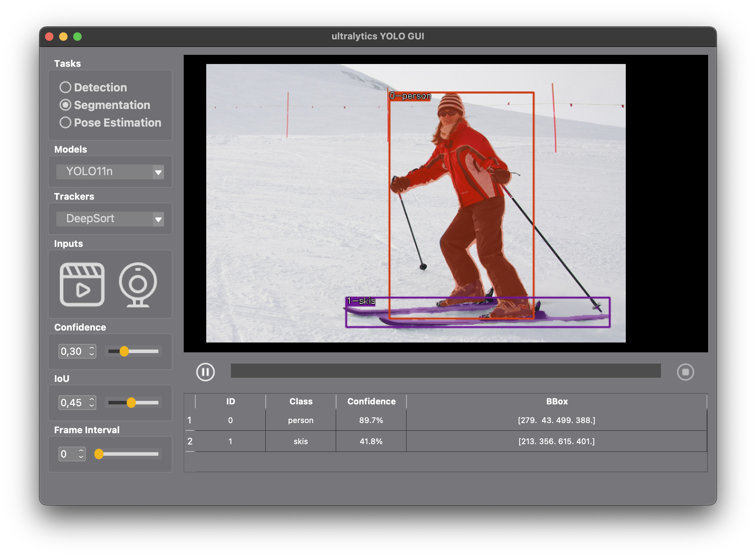Select the skis detection row
Screen dimensions: 756x557
[x=301, y=441]
